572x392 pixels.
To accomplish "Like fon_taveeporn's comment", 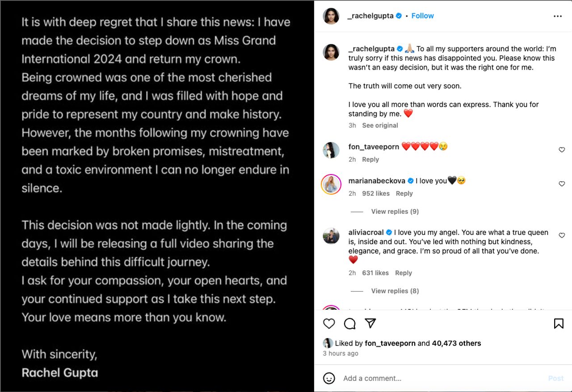I will pyautogui.click(x=562, y=150).
